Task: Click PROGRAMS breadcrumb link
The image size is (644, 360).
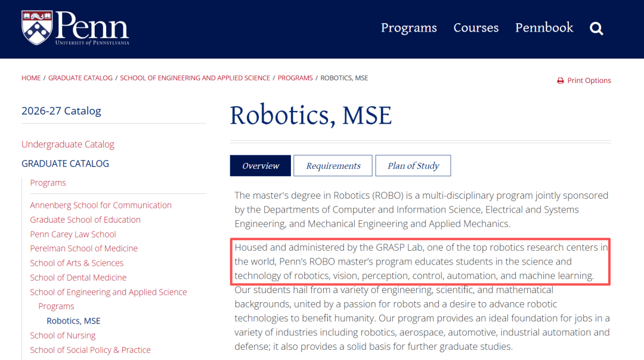Action: [295, 78]
